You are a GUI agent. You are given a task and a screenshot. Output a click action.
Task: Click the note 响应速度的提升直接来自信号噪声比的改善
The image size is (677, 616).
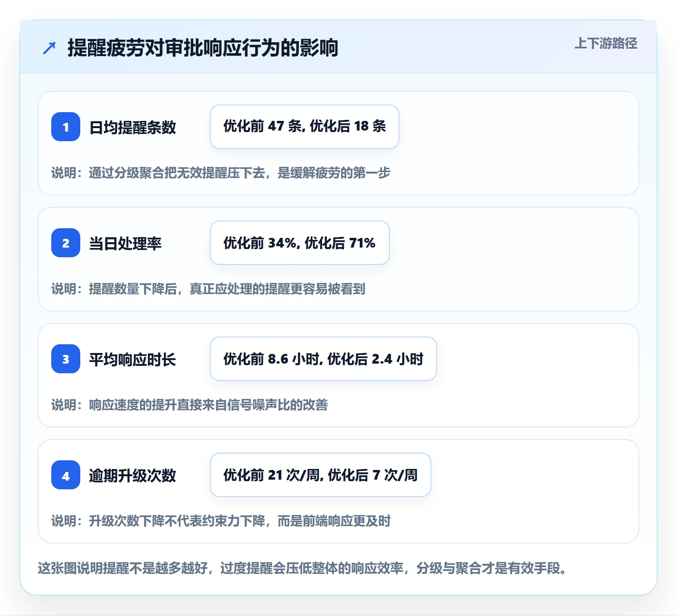[208, 405]
